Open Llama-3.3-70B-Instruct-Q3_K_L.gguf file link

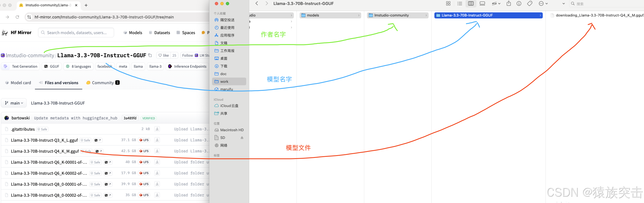[x=44, y=140]
